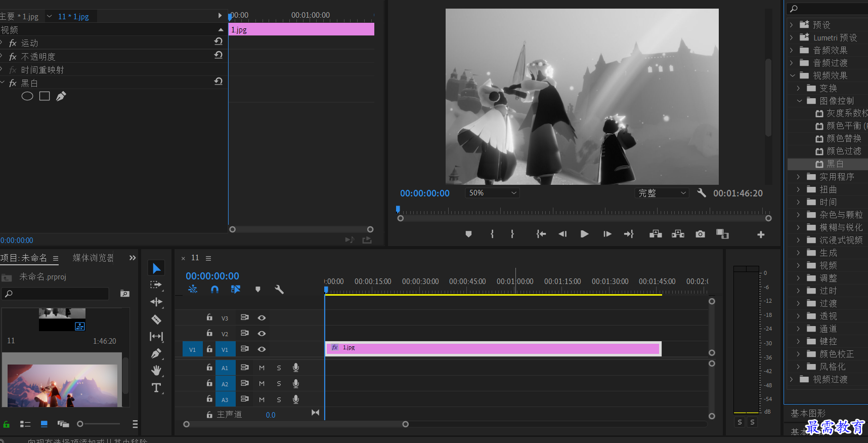Toggle the V3 track lock

209,317
